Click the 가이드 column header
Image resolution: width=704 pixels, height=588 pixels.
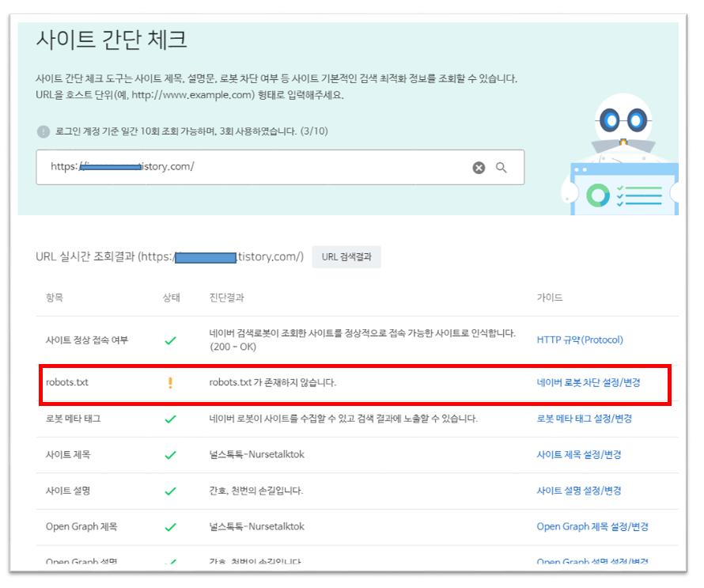point(550,298)
